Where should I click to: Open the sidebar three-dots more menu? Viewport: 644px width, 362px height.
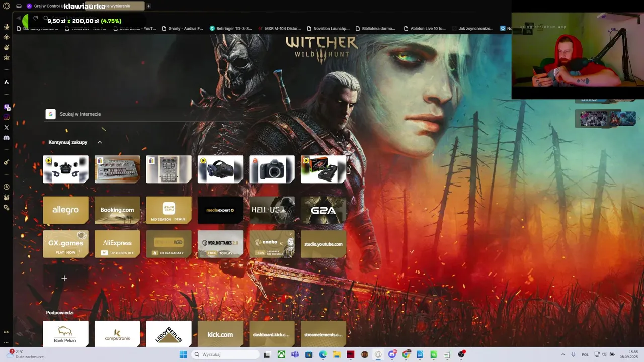pyautogui.click(x=6, y=342)
